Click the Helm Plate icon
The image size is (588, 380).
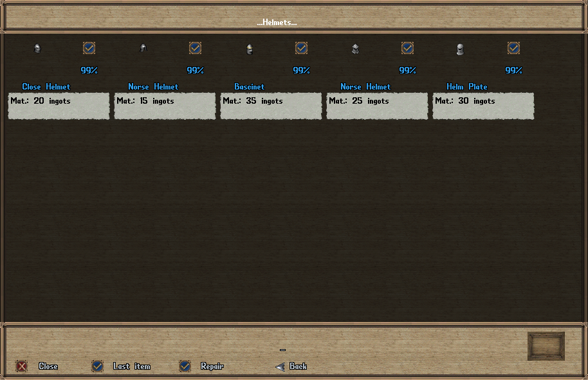[x=460, y=49]
